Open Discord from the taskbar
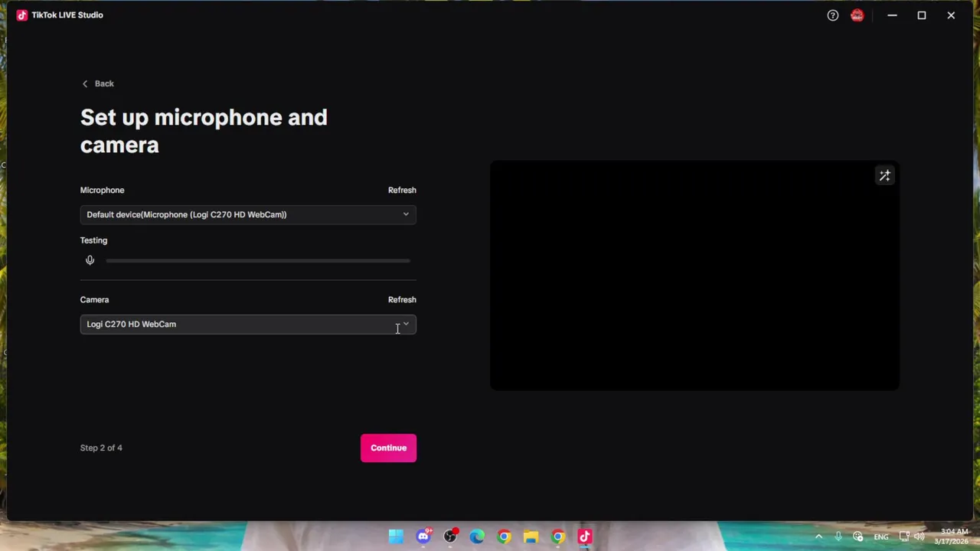Image resolution: width=980 pixels, height=551 pixels. click(x=423, y=536)
